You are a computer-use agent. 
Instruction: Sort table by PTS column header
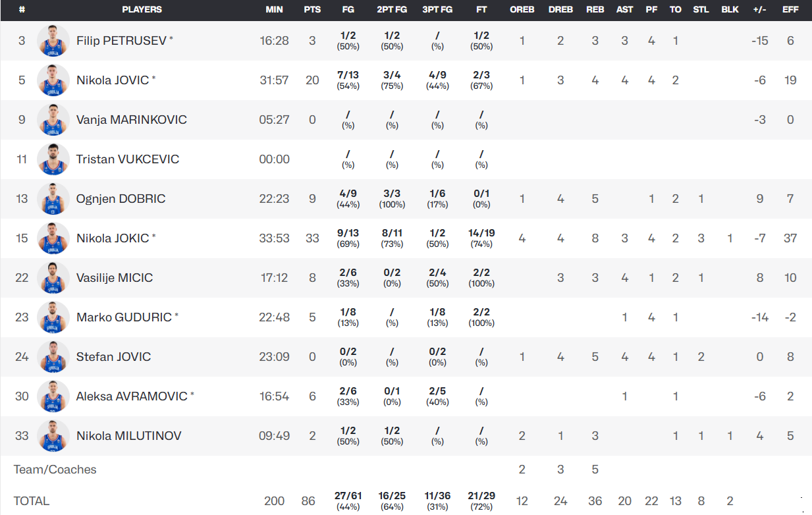pos(312,10)
